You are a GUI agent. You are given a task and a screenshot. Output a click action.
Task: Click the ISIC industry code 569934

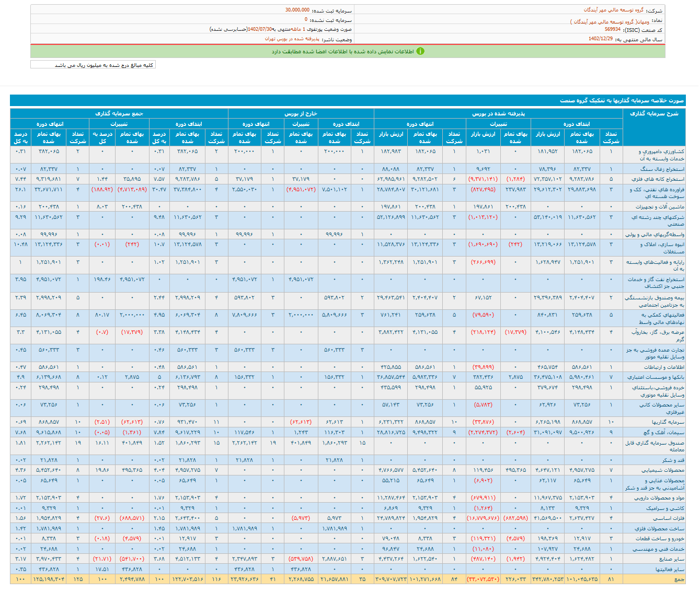tap(612, 30)
